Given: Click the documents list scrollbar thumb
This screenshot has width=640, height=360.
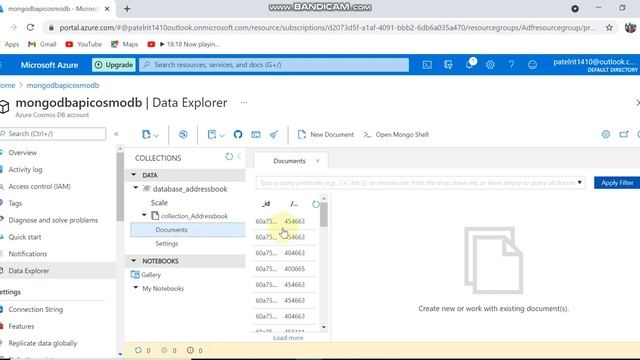Looking at the screenshot, I should pyautogui.click(x=324, y=215).
